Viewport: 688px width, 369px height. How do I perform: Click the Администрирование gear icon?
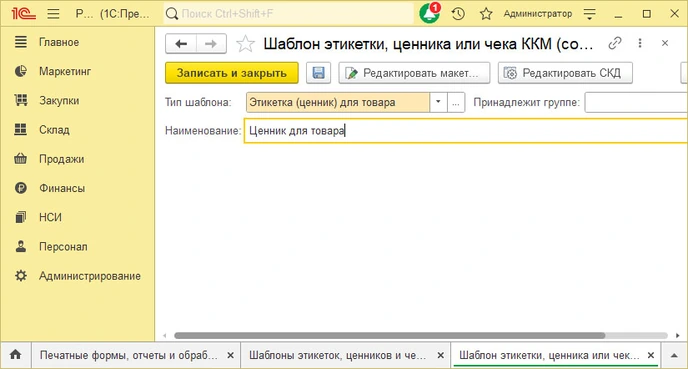pyautogui.click(x=21, y=276)
